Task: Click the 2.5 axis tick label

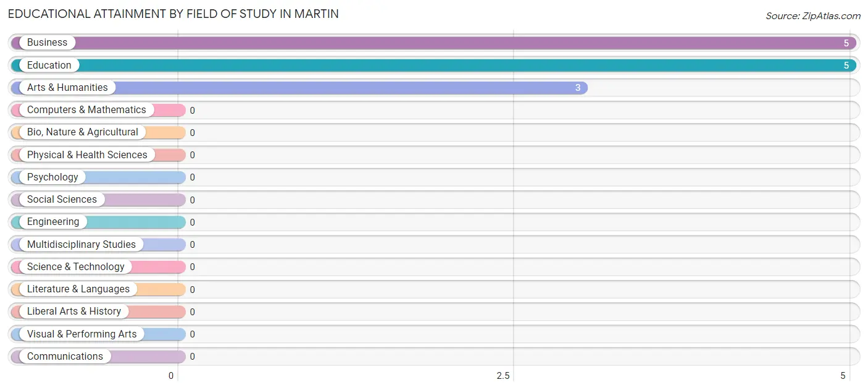Action: [x=503, y=376]
